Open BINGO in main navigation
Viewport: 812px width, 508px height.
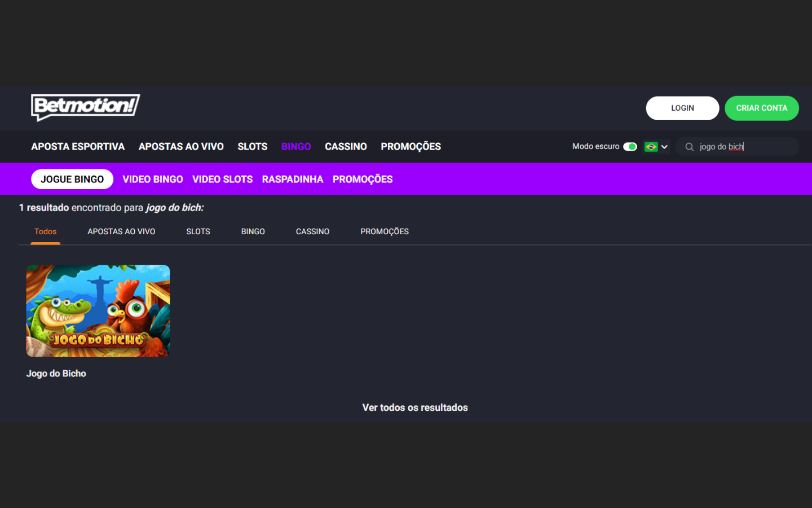[x=296, y=147]
